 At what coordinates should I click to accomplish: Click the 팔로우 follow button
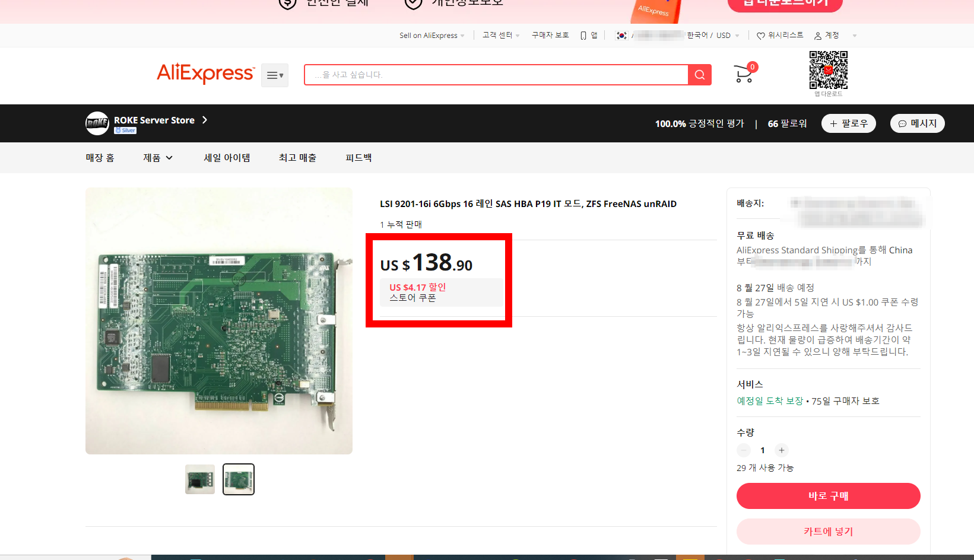tap(848, 123)
